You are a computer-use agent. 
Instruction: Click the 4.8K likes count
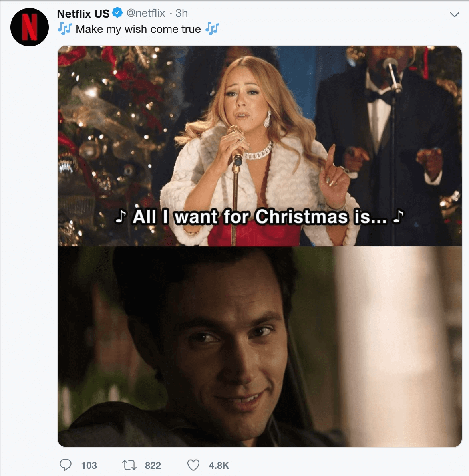point(219,465)
